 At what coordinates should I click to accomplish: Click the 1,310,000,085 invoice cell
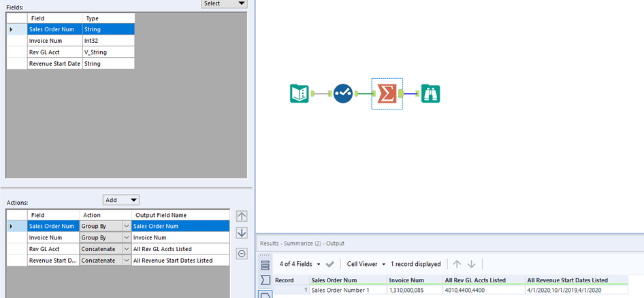pyautogui.click(x=415, y=291)
